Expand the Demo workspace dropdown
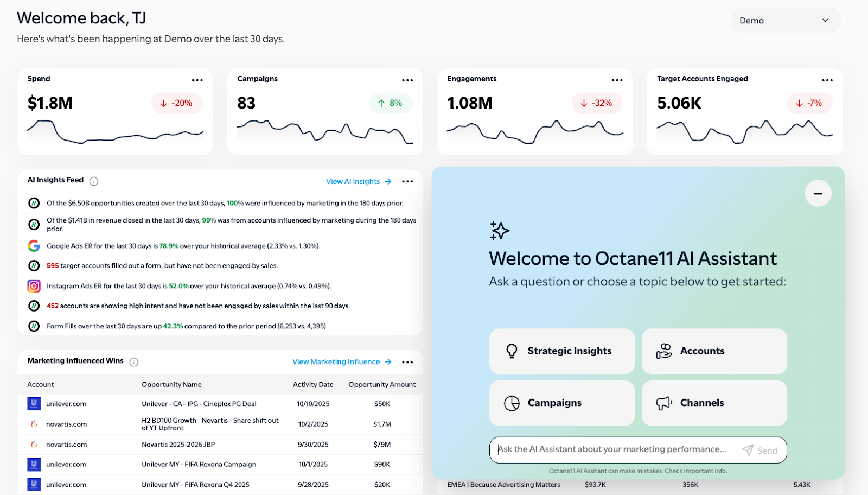The height and width of the screenshot is (495, 868). 785,21
